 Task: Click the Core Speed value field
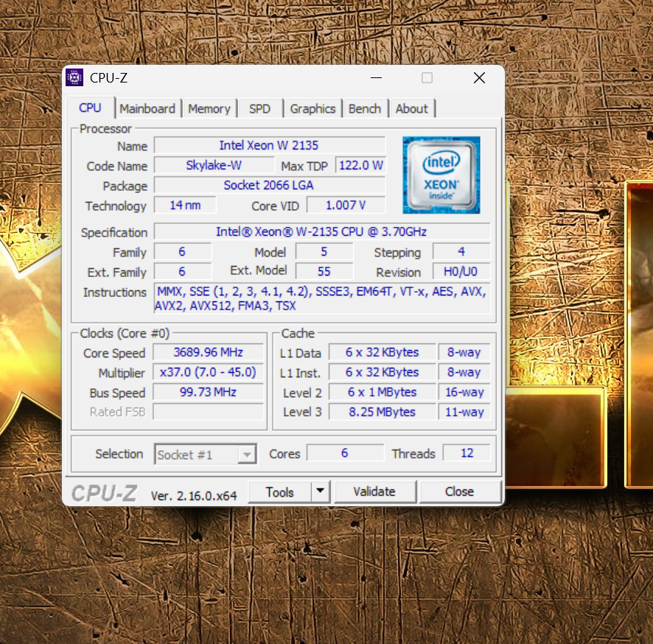(x=208, y=352)
